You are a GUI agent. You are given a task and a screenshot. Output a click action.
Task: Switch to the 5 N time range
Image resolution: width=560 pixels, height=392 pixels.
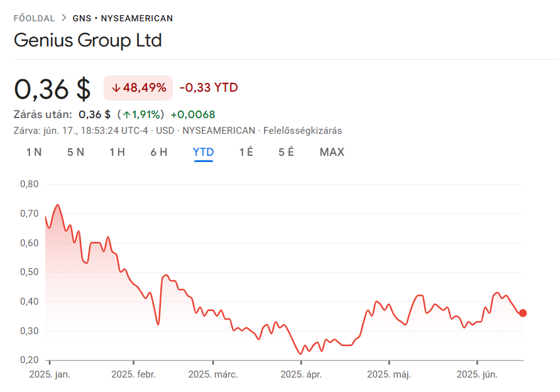tap(75, 152)
